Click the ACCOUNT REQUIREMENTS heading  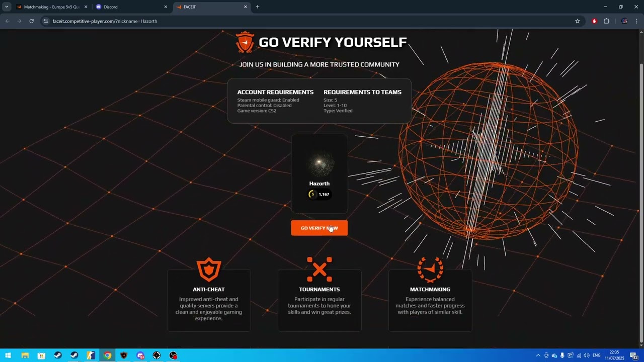(275, 92)
